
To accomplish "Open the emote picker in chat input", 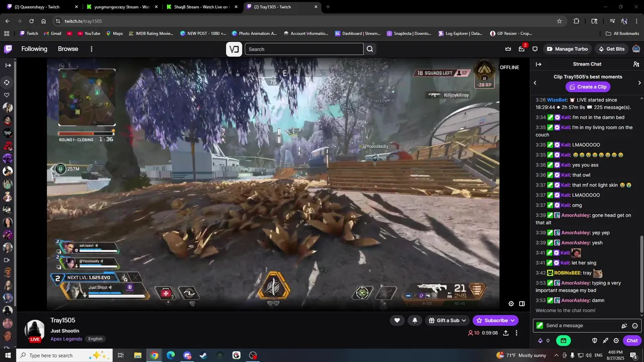I will (x=635, y=326).
